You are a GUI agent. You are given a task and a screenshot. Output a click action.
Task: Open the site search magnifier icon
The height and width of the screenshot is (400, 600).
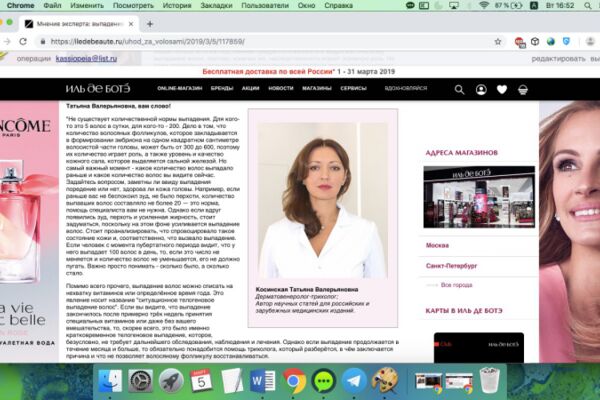[459, 90]
